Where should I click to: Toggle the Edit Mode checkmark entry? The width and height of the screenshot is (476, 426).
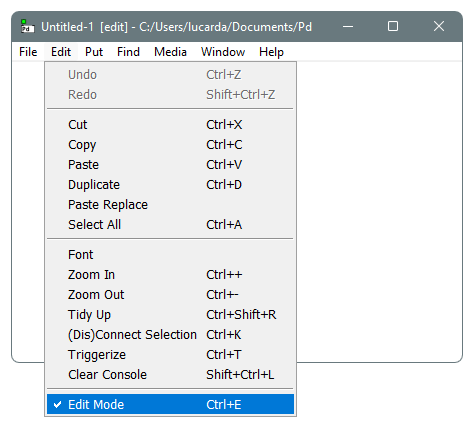point(170,404)
